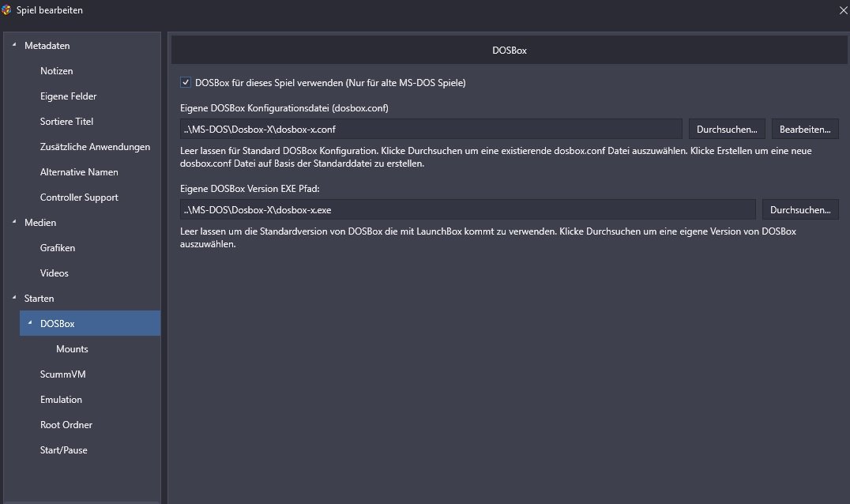This screenshot has width=850, height=504.
Task: Click help text about Standard DOSBox Konfiguration
Action: [495, 156]
